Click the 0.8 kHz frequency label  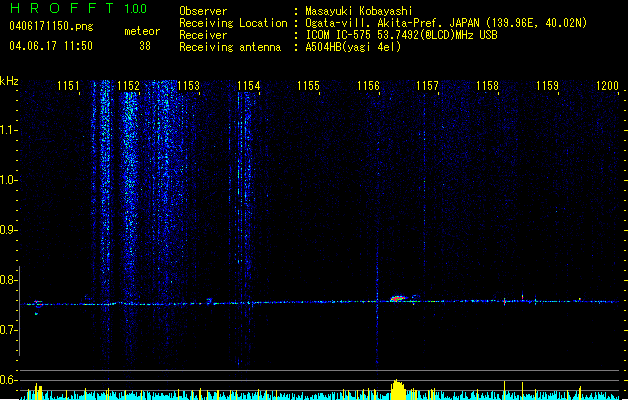click(8, 280)
